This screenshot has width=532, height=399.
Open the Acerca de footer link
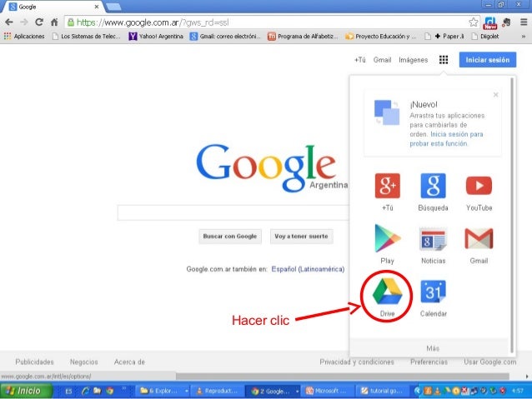pos(129,362)
